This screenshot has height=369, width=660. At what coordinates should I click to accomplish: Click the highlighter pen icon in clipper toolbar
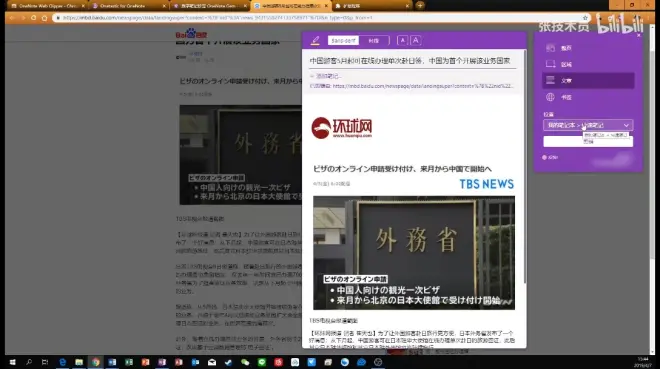coord(315,40)
